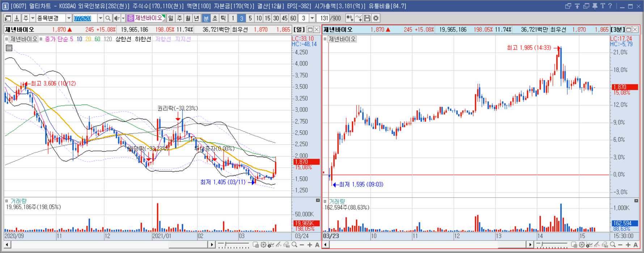This screenshot has width=644, height=253.
Task: Open the chart settings gear icon
Action: click(376, 18)
